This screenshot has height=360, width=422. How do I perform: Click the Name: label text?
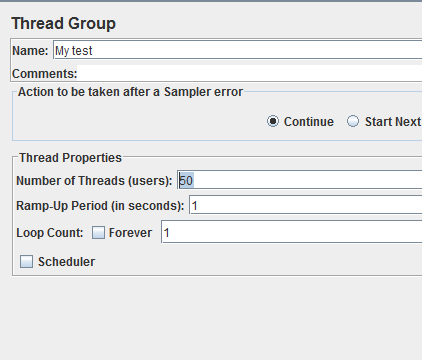click(x=30, y=51)
